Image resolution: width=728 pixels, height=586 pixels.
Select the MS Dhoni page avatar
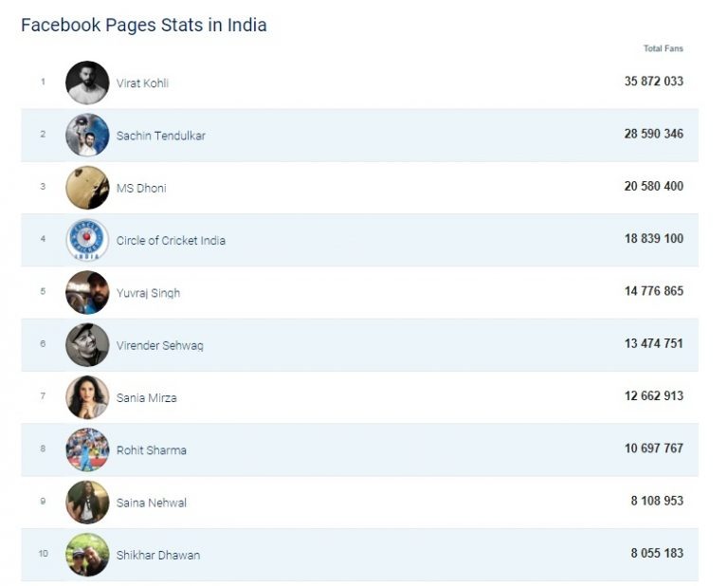[87, 188]
